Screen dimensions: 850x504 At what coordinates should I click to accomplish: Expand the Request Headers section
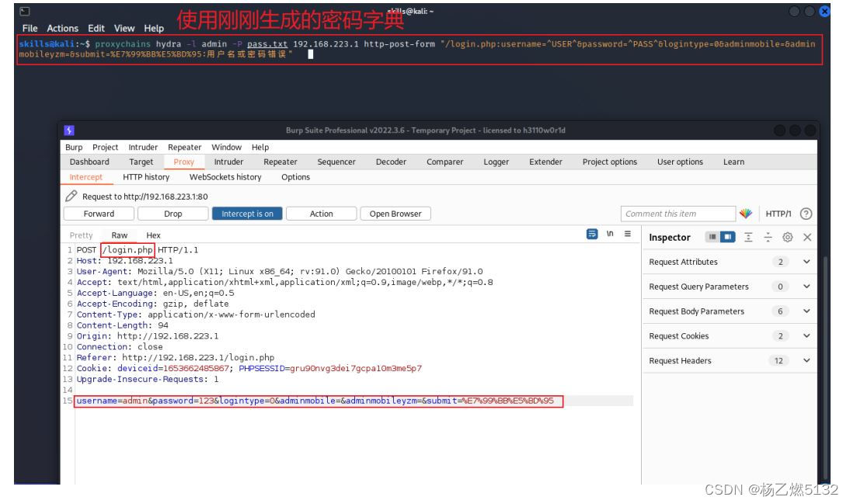point(806,361)
